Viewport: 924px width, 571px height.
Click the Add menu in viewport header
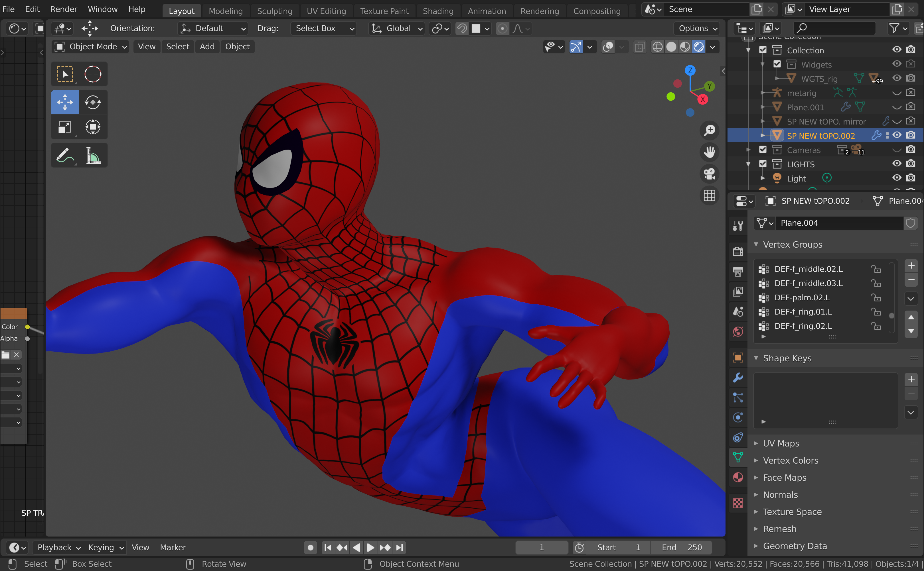[x=207, y=47]
